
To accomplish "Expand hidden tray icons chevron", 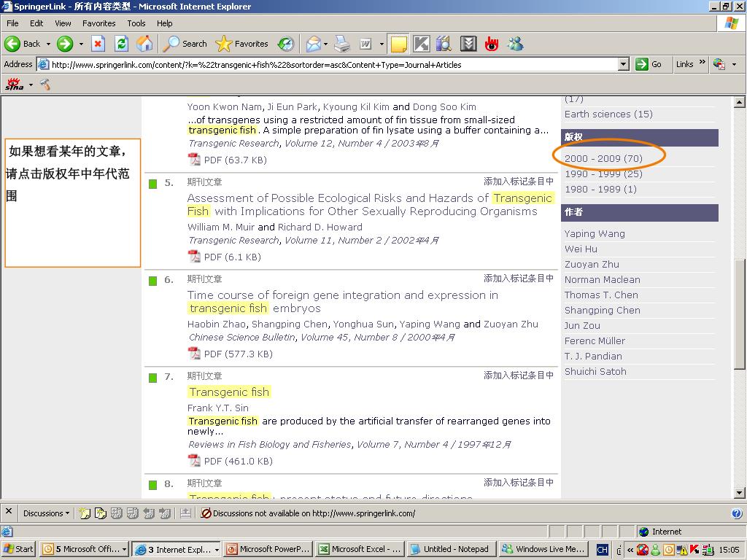I will (x=630, y=550).
